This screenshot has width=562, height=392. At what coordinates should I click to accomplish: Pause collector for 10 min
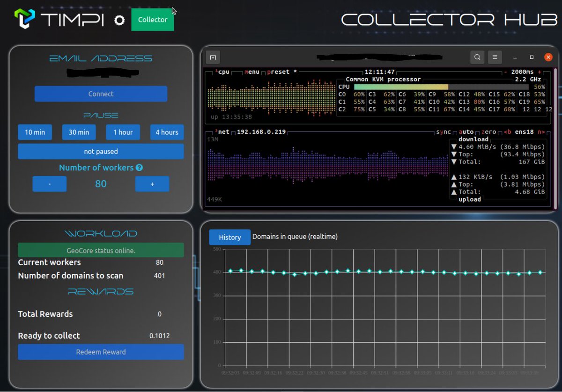[x=35, y=132]
